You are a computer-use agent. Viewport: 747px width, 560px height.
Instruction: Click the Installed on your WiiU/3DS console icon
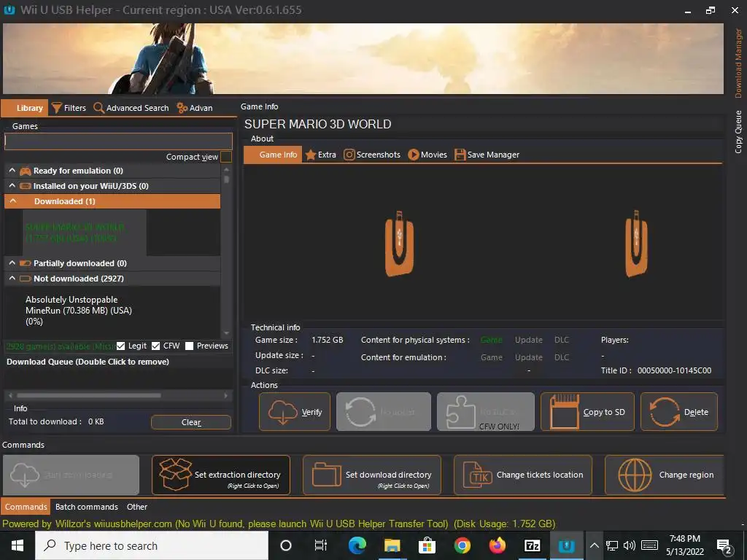tap(26, 186)
